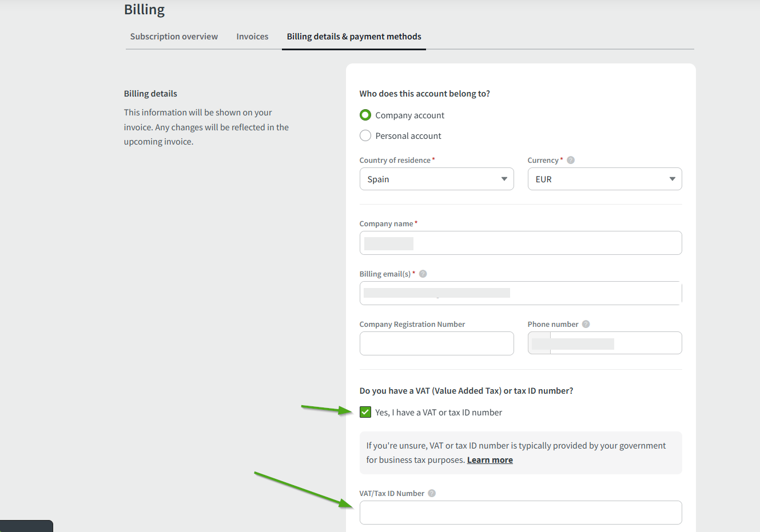Choose the Personal account option

365,136
